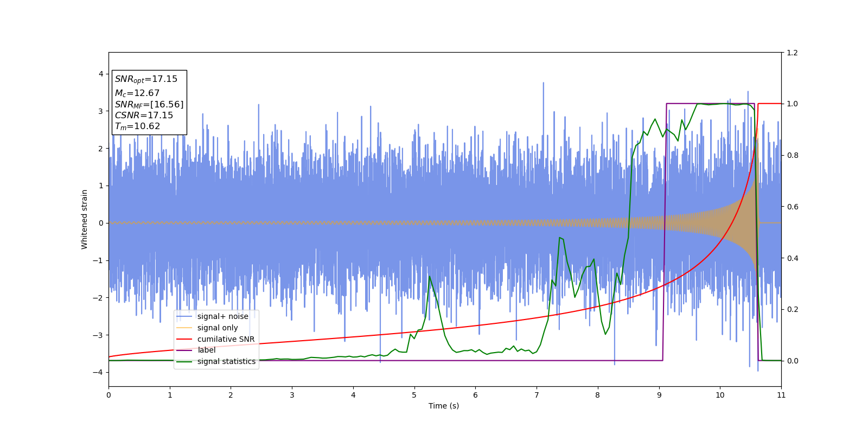Click the CSNR=17.15 annotation text

click(x=144, y=115)
